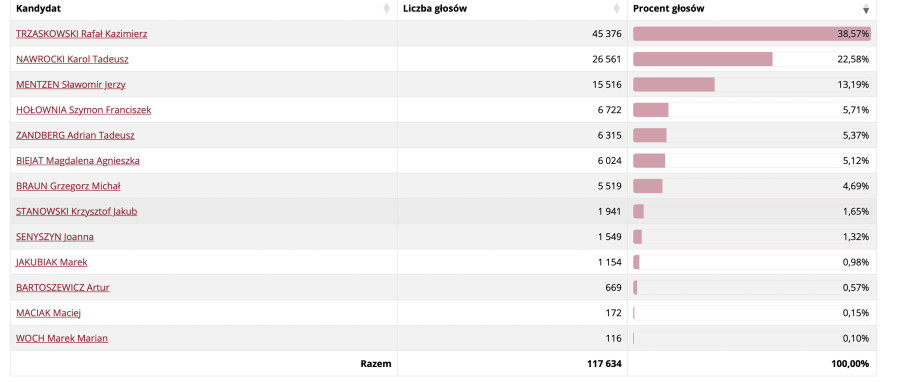
Task: Open BIEJAT Magdalena Agnieszka link
Action: tap(77, 161)
